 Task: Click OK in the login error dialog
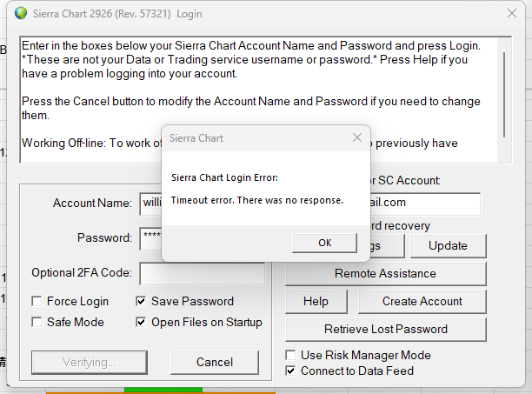click(324, 243)
